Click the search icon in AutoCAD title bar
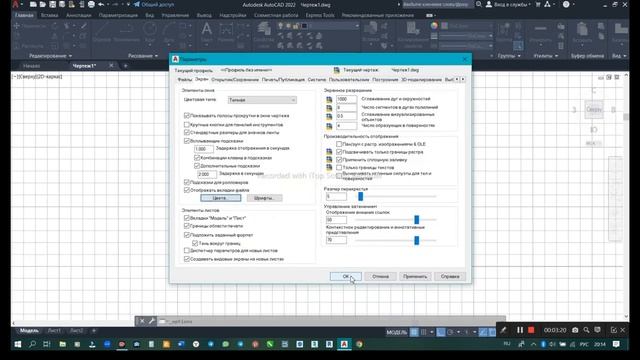 tap(478, 4)
